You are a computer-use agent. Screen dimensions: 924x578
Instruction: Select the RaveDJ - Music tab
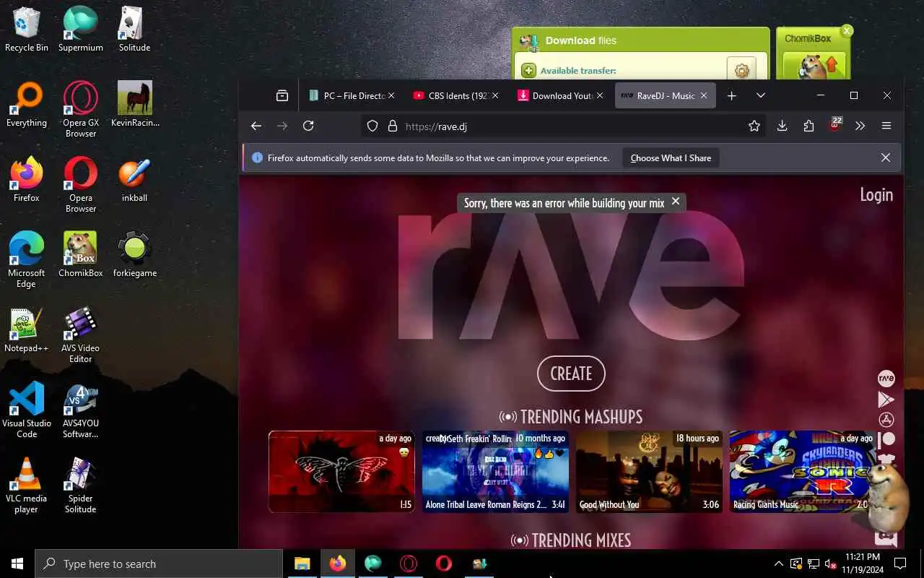[665, 95]
